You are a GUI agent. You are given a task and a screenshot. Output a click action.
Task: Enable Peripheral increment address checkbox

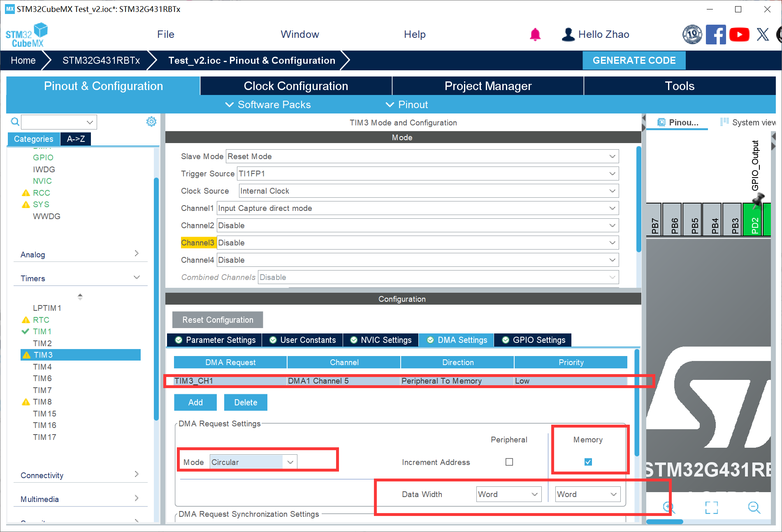tap(509, 462)
